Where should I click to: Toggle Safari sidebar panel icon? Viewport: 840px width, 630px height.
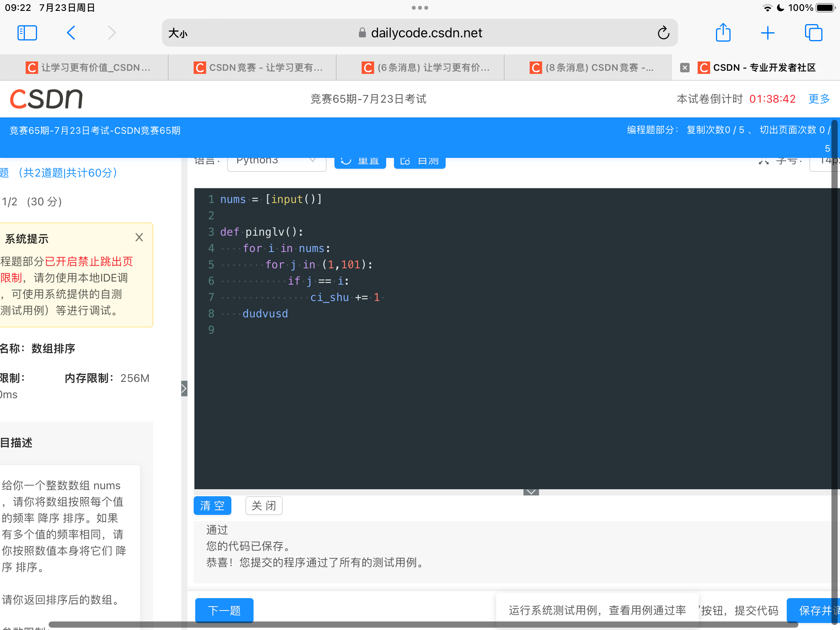coord(27,33)
